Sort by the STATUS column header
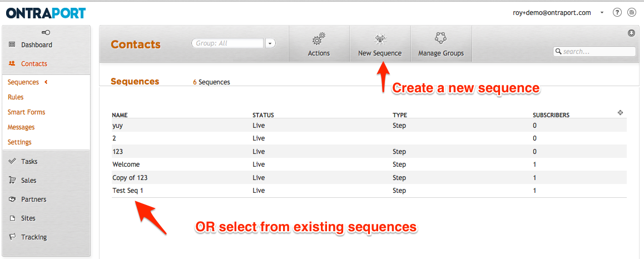Viewport: 644px width, 259px height. [263, 116]
